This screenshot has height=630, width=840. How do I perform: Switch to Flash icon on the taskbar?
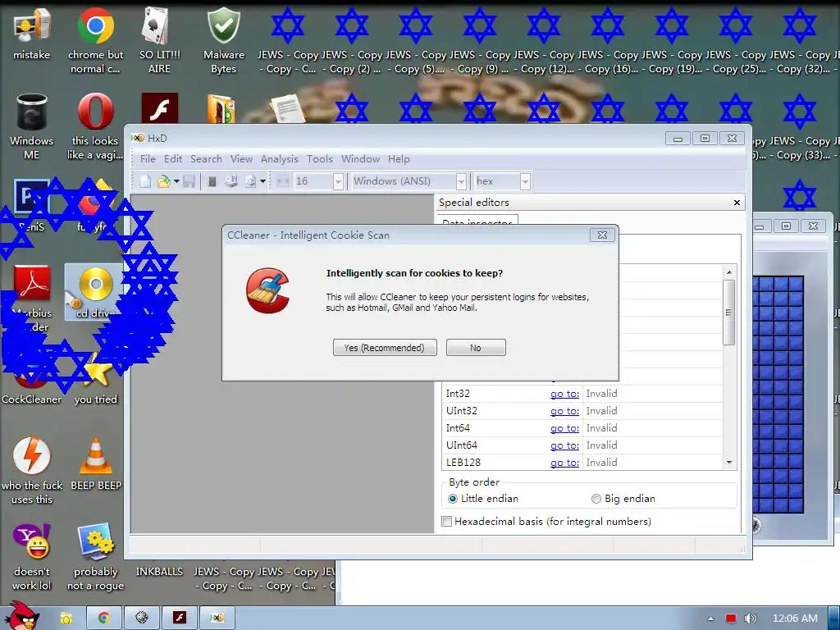click(x=180, y=619)
